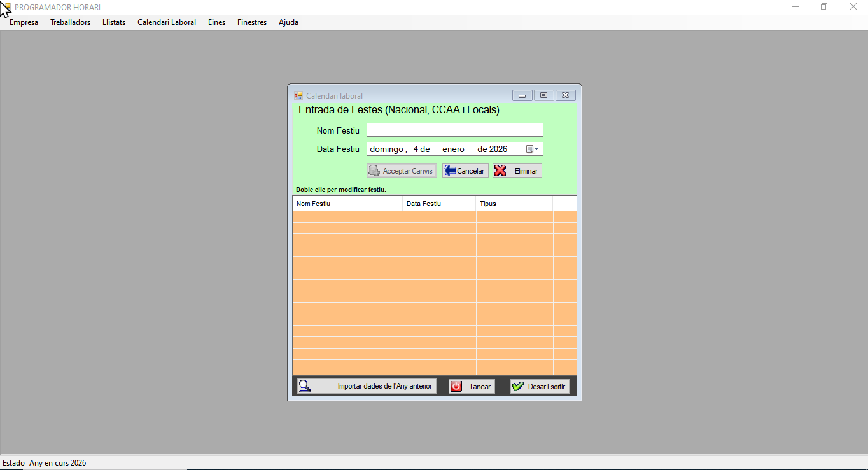Select the year 2026 in date field
The height and width of the screenshot is (470, 868).
pyautogui.click(x=498, y=149)
